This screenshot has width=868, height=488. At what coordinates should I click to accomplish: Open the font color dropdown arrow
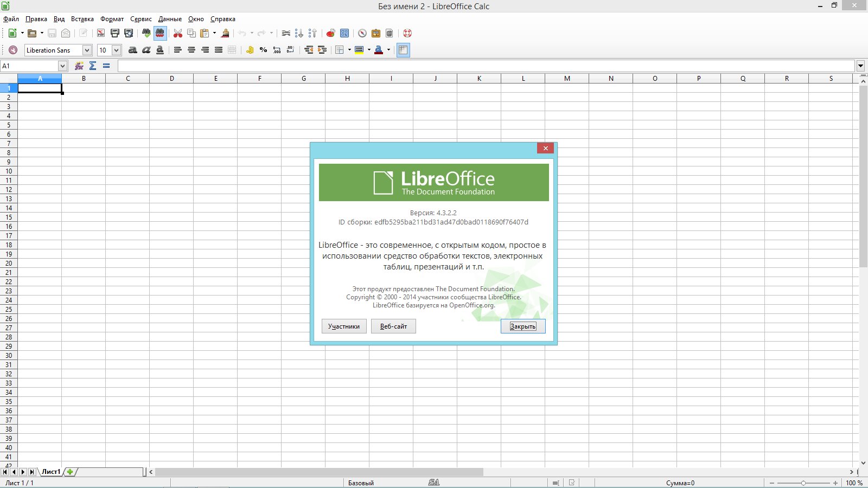(x=388, y=50)
